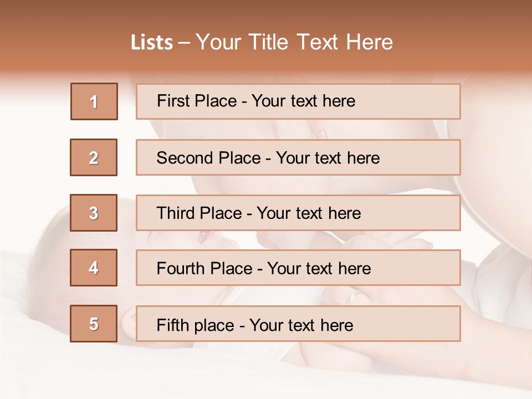The image size is (532, 399).
Task: Select the First Place text bar
Action: 298,101
